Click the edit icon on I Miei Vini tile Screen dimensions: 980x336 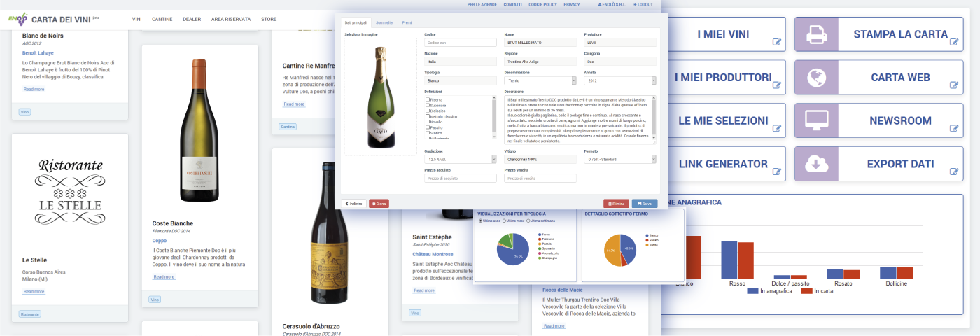pos(776,42)
